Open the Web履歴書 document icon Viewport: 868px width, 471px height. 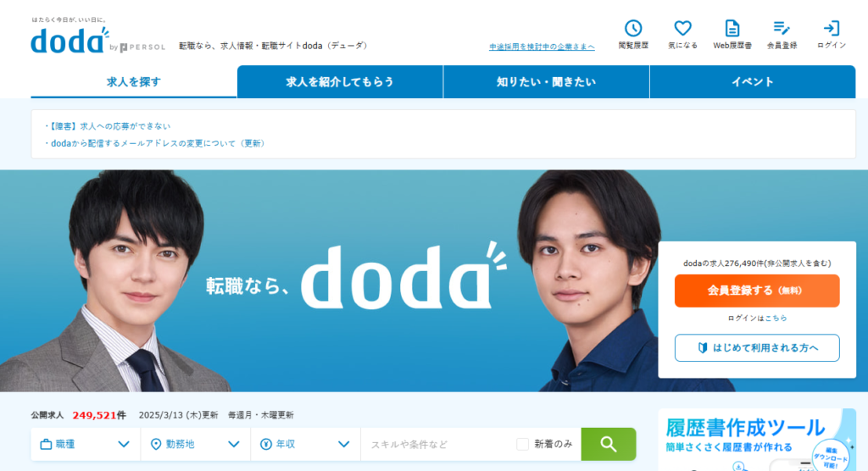pyautogui.click(x=732, y=28)
